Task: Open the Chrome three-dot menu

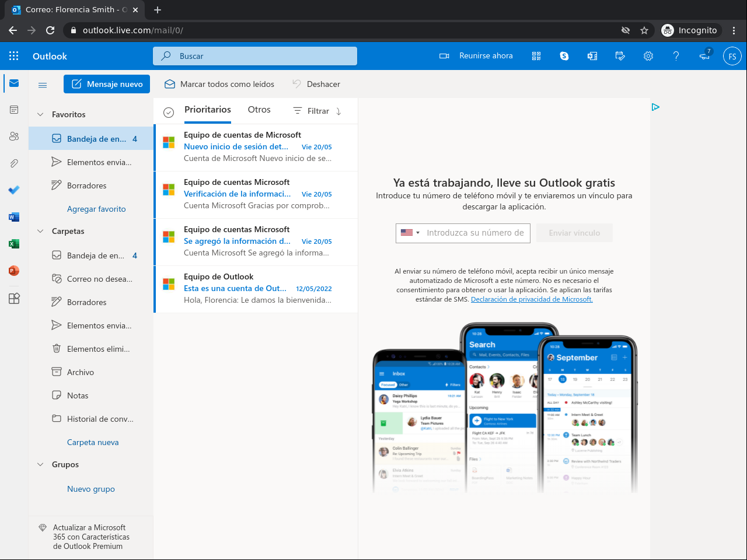Action: [x=734, y=30]
